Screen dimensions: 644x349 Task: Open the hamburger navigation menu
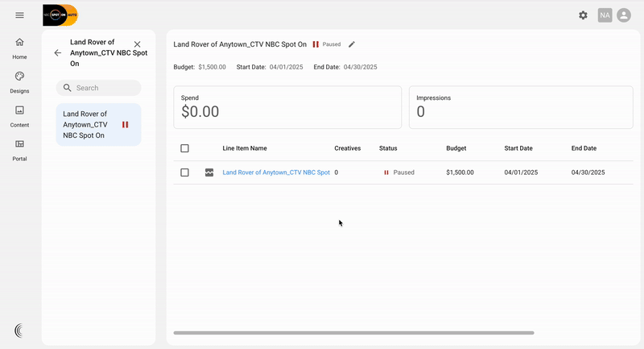[x=19, y=15]
